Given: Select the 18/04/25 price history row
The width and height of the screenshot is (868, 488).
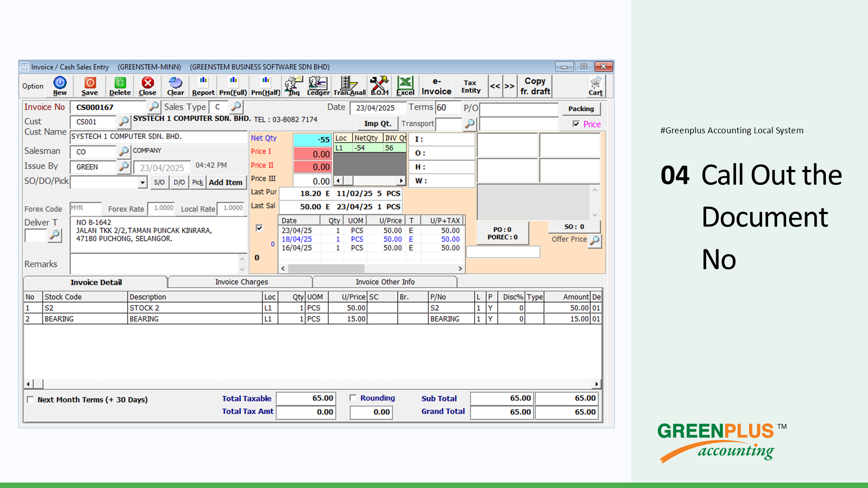Looking at the screenshot, I should tap(371, 239).
